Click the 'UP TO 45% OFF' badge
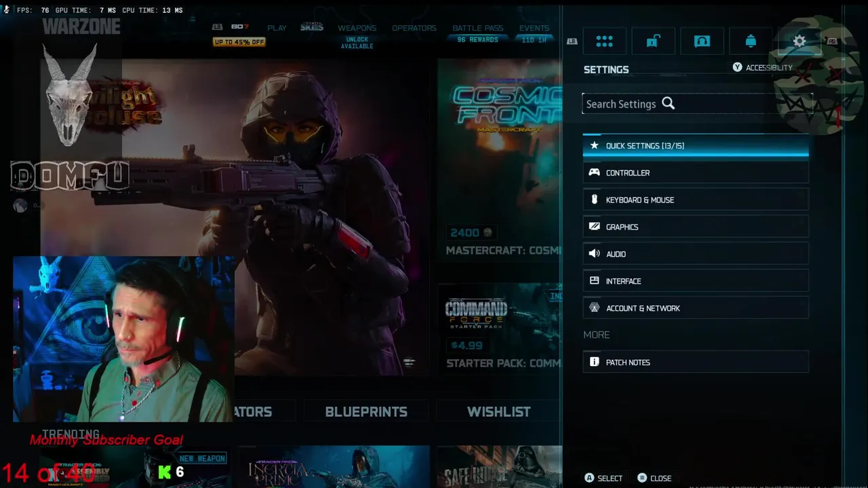This screenshot has width=868, height=488. 239,42
